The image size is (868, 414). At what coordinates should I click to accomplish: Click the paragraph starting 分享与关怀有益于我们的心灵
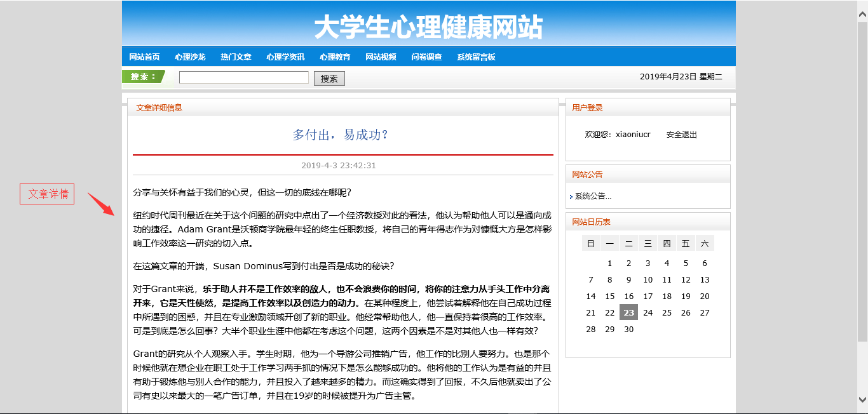242,192
